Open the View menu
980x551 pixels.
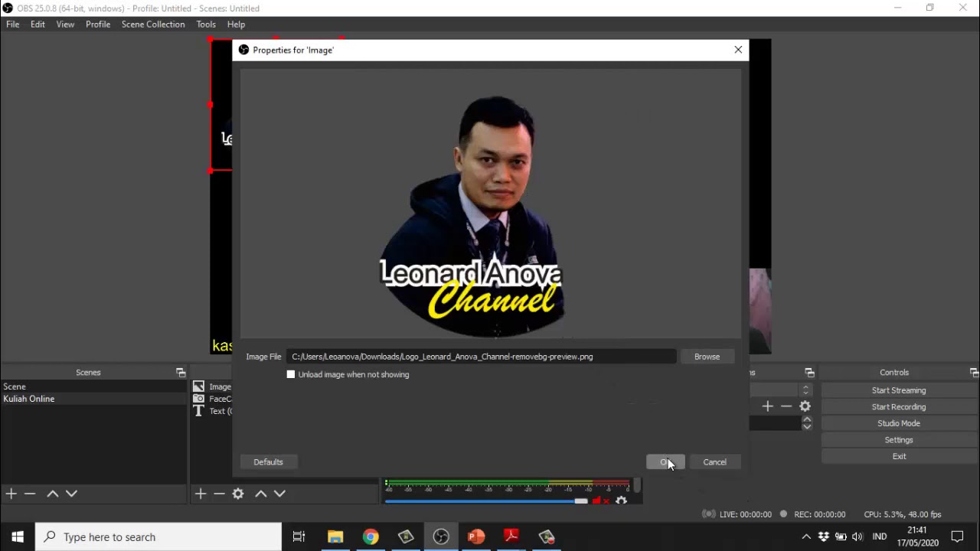(x=65, y=24)
